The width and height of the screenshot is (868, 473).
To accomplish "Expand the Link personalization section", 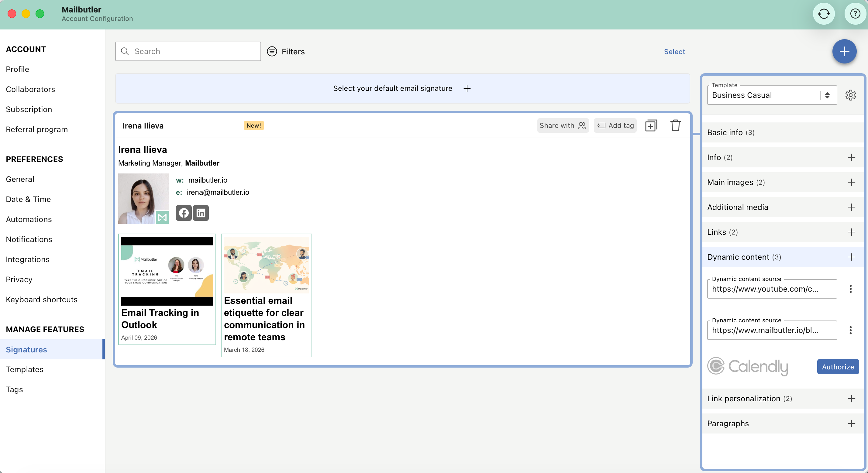I will (783, 399).
